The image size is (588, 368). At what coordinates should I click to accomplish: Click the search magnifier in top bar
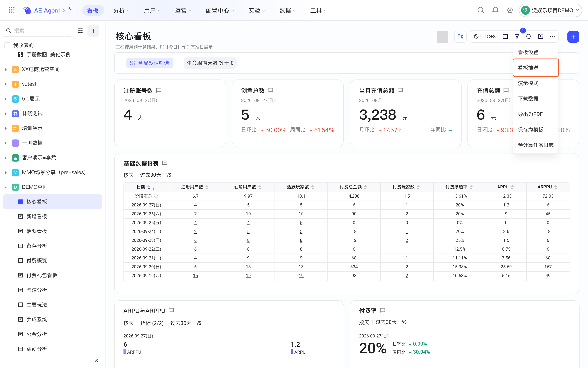tap(480, 10)
